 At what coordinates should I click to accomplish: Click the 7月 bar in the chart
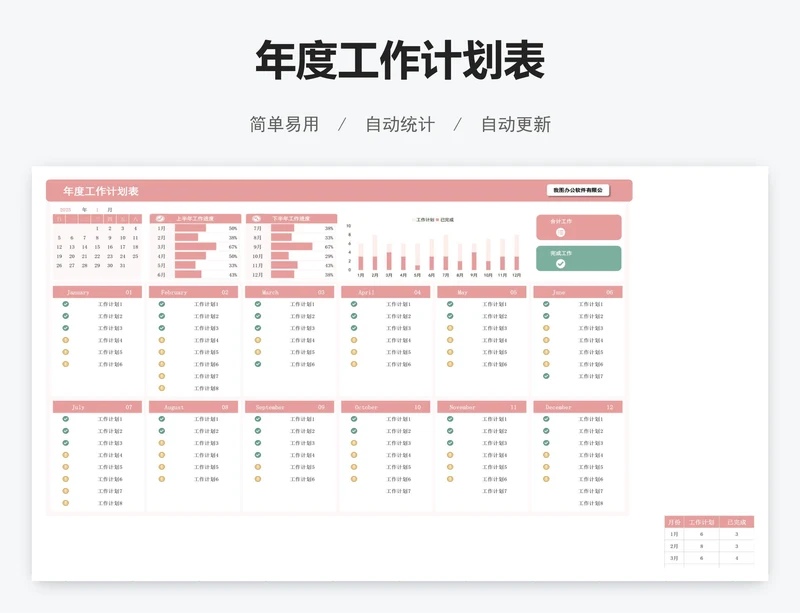click(x=445, y=253)
